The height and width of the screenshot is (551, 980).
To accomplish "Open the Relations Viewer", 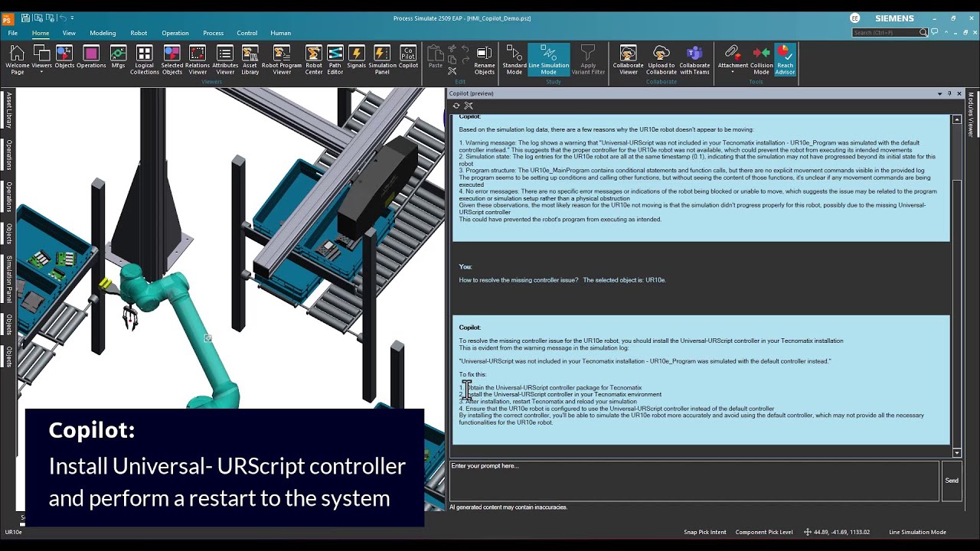I will pos(198,60).
